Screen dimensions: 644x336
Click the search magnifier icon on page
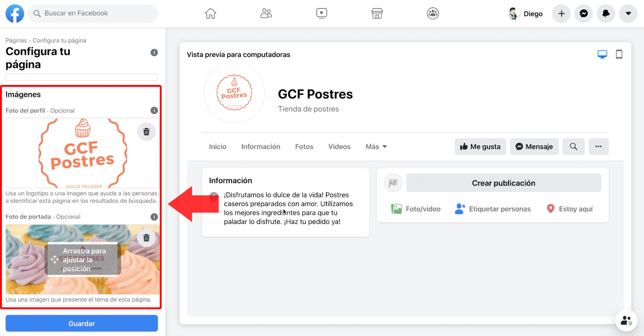[573, 146]
